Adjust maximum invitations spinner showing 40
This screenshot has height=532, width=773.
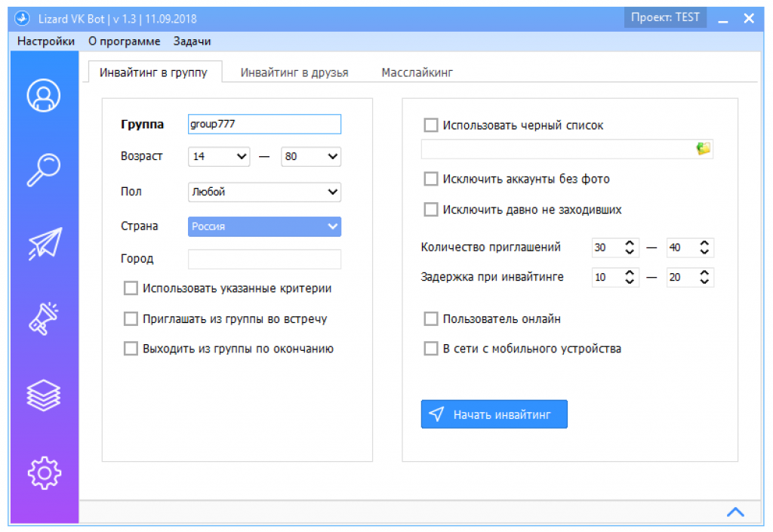(x=690, y=248)
